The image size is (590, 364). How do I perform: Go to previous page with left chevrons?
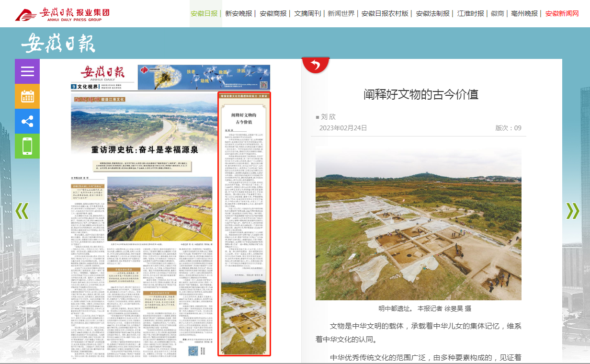(x=22, y=211)
